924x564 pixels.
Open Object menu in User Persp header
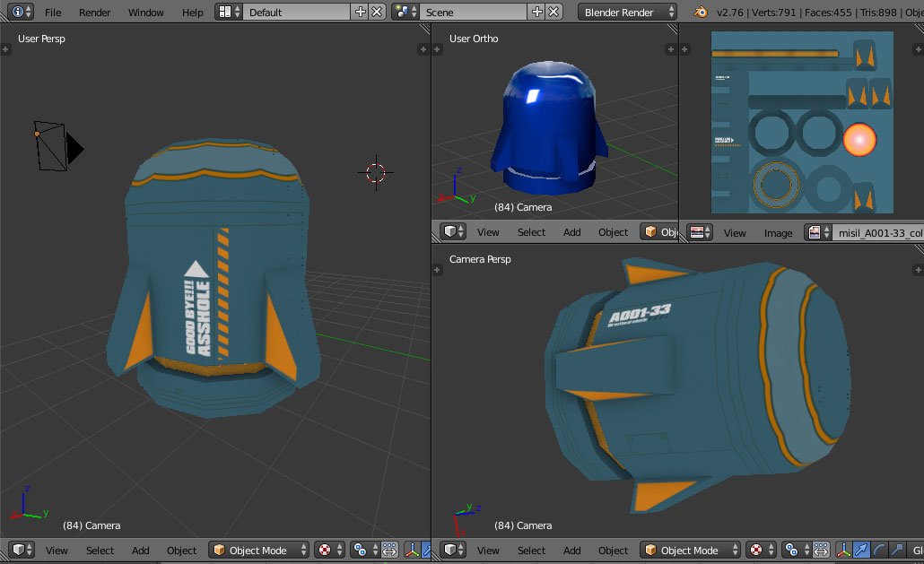coord(181,551)
